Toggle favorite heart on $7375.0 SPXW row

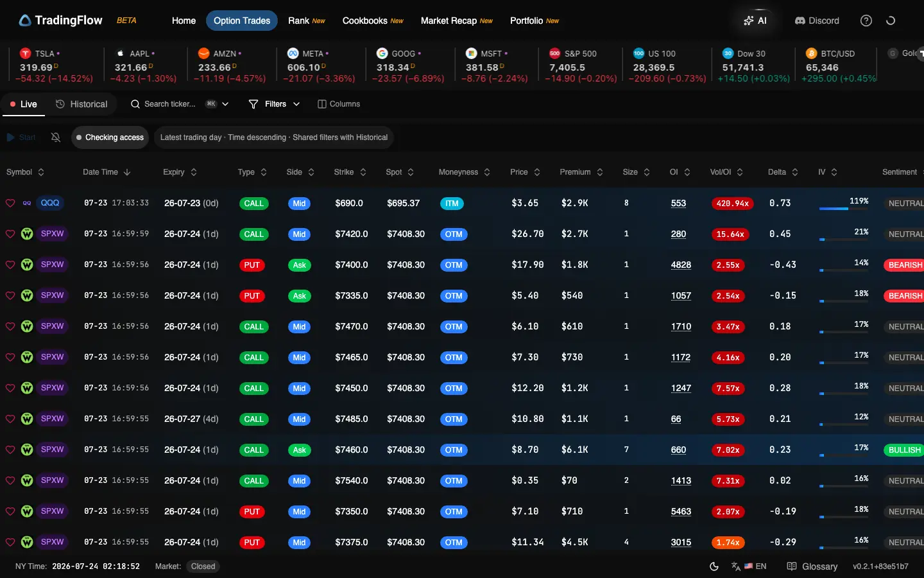[x=10, y=542]
